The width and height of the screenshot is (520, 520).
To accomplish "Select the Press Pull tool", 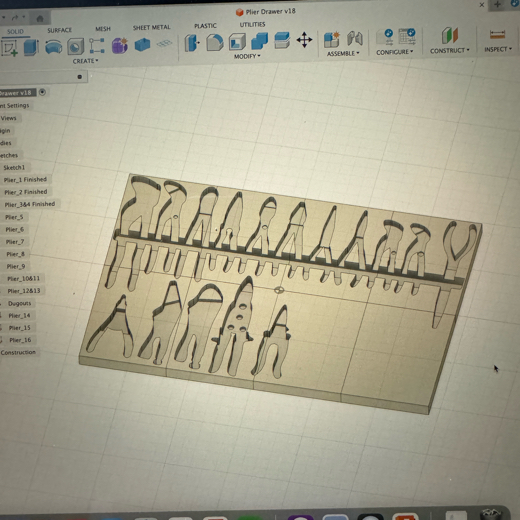I will [192, 43].
